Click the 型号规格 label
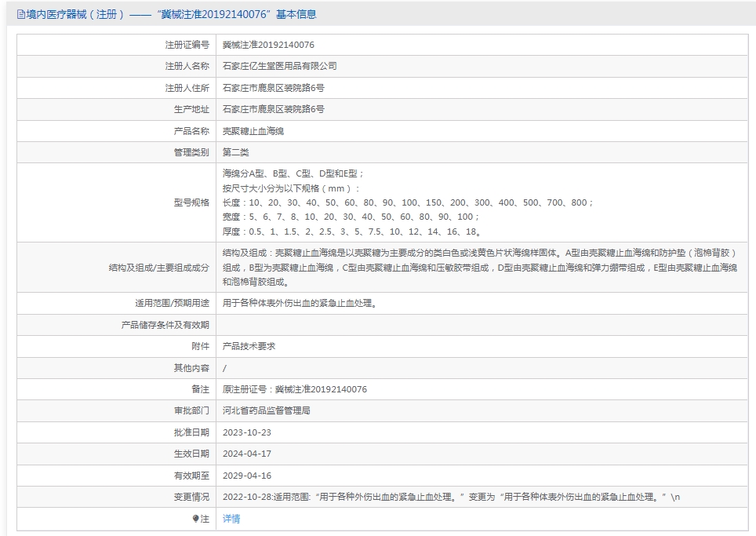Image resolution: width=756 pixels, height=536 pixels. coord(191,202)
